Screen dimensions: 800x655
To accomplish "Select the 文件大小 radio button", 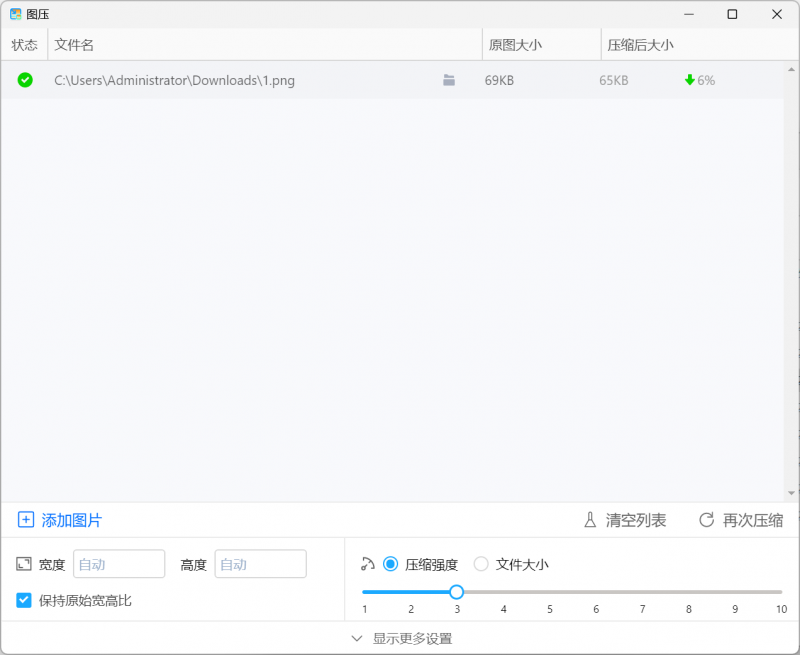I will [x=481, y=563].
